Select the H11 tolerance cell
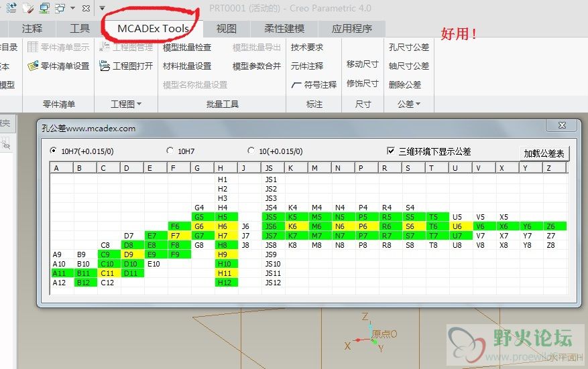Screen dimensions: 588x369 [x=226, y=273]
